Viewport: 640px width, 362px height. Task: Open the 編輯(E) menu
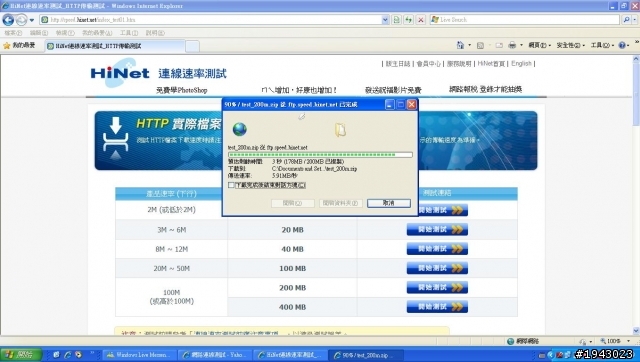38,33
